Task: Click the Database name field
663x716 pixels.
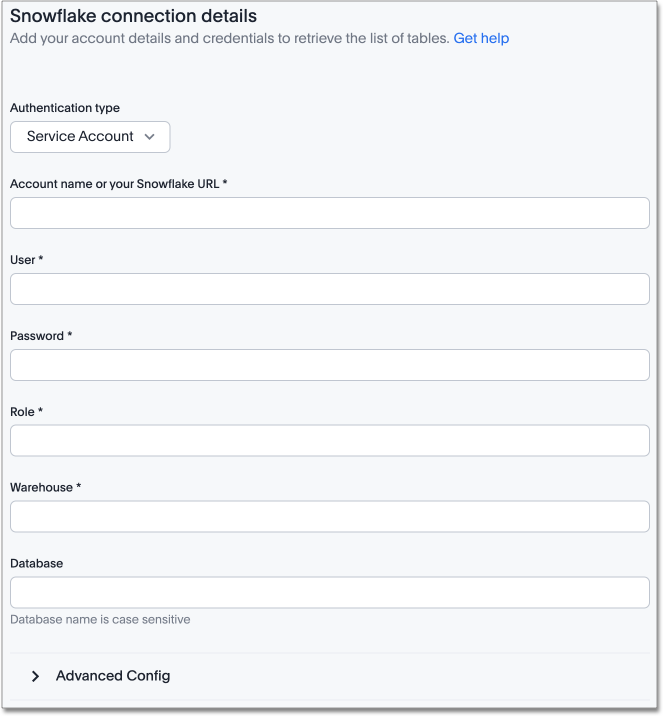Action: click(330, 593)
